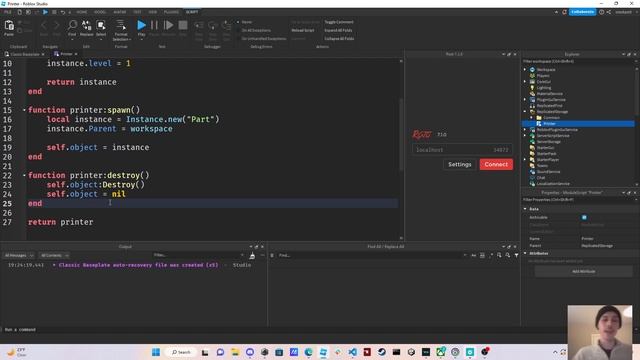The height and width of the screenshot is (360, 640).
Task: Click the small play icon in the quick access bar
Action: (x=45, y=12)
